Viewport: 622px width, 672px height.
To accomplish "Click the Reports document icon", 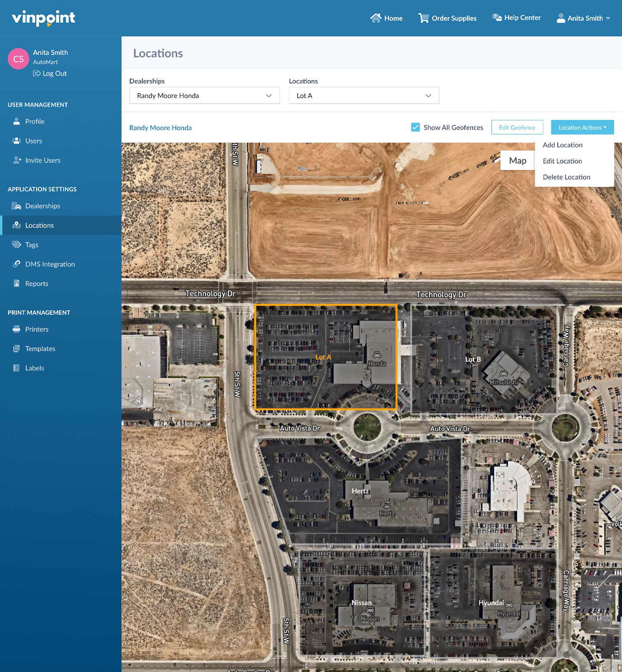I will [16, 283].
